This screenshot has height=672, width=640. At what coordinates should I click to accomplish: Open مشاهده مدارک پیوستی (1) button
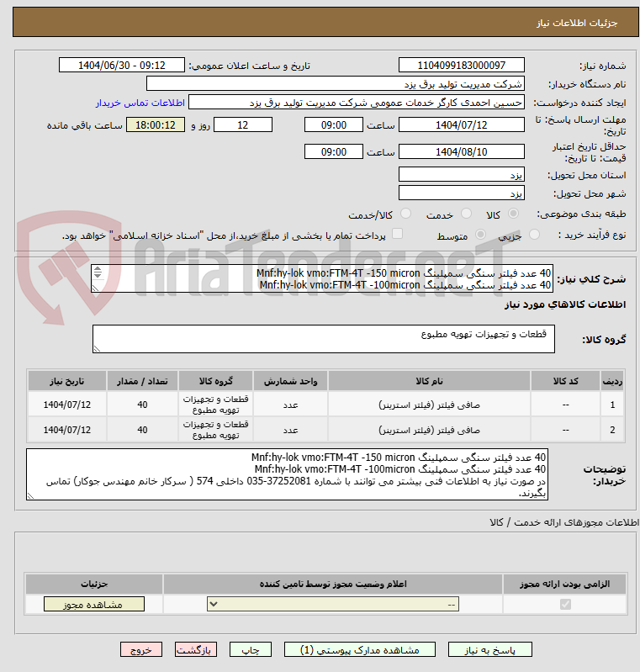coord(360,650)
